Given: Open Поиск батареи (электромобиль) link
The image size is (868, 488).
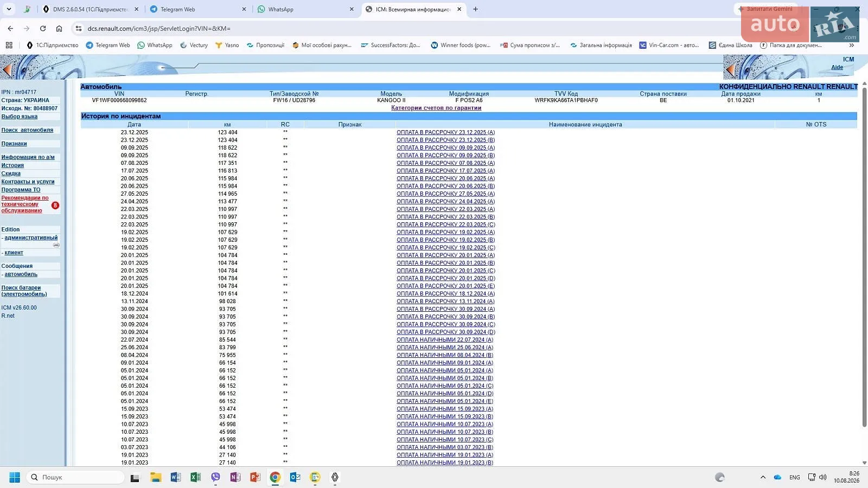Looking at the screenshot, I should tap(24, 291).
